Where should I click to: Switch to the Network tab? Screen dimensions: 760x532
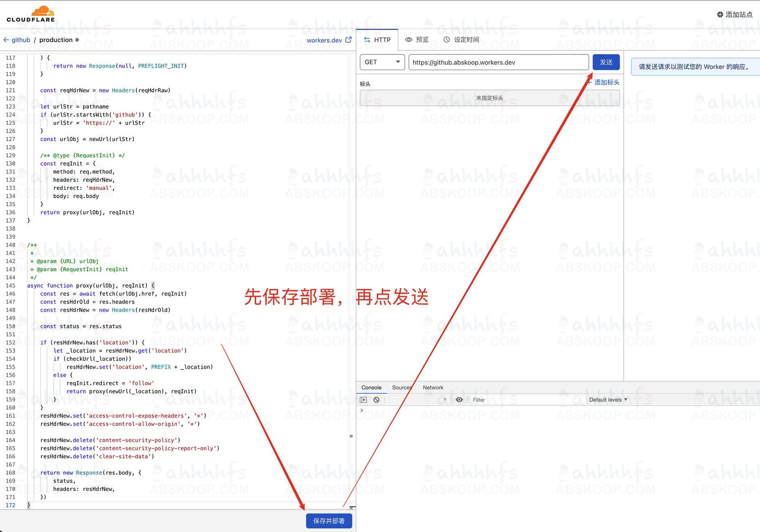point(433,387)
